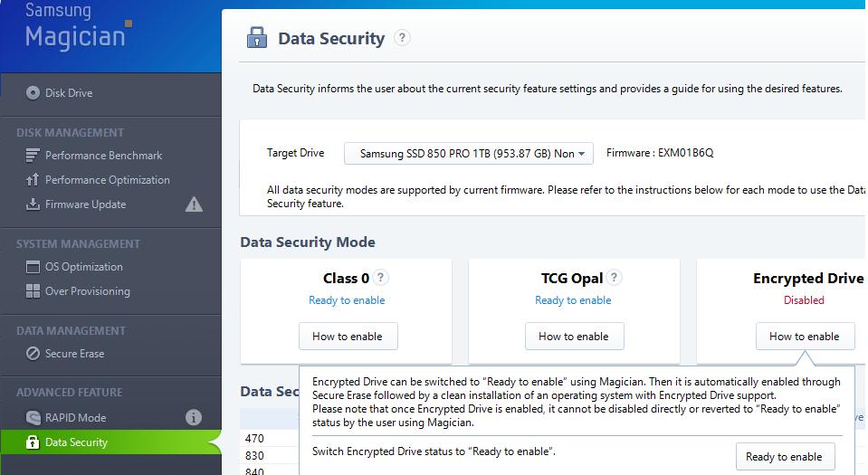Open Over Provisioning page

tap(87, 291)
